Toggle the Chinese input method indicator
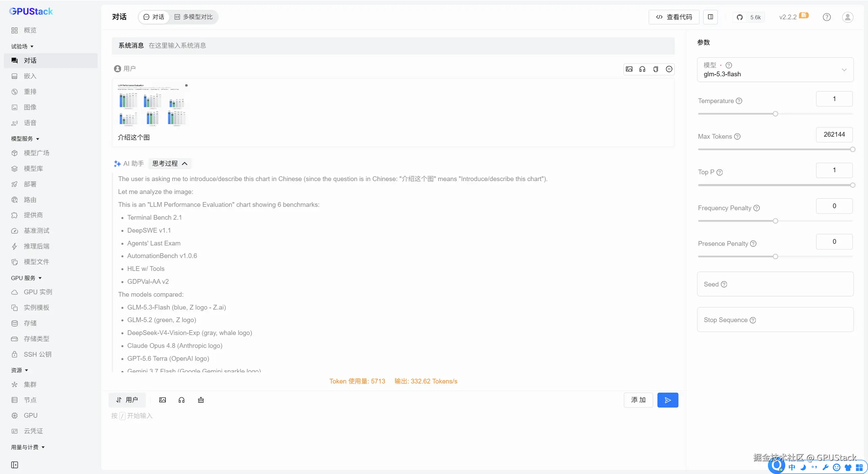 point(792,467)
